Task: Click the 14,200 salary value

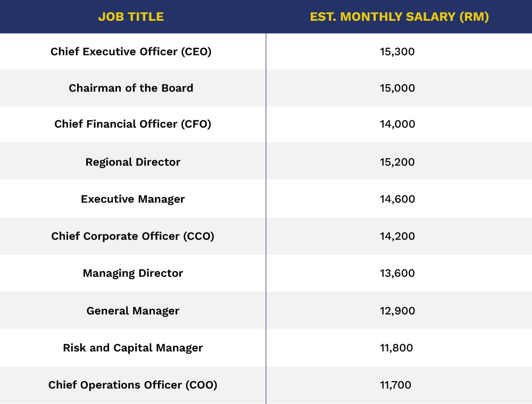Action: 397,236
